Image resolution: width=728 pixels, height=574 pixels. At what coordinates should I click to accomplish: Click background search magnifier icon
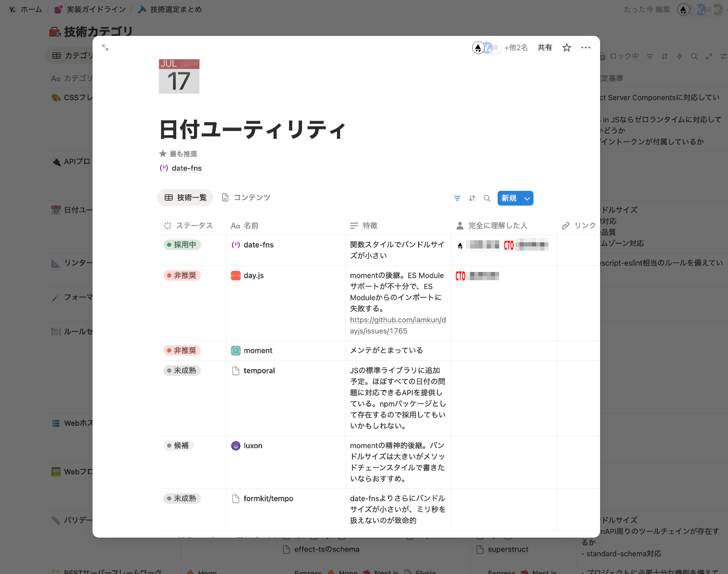point(694,56)
